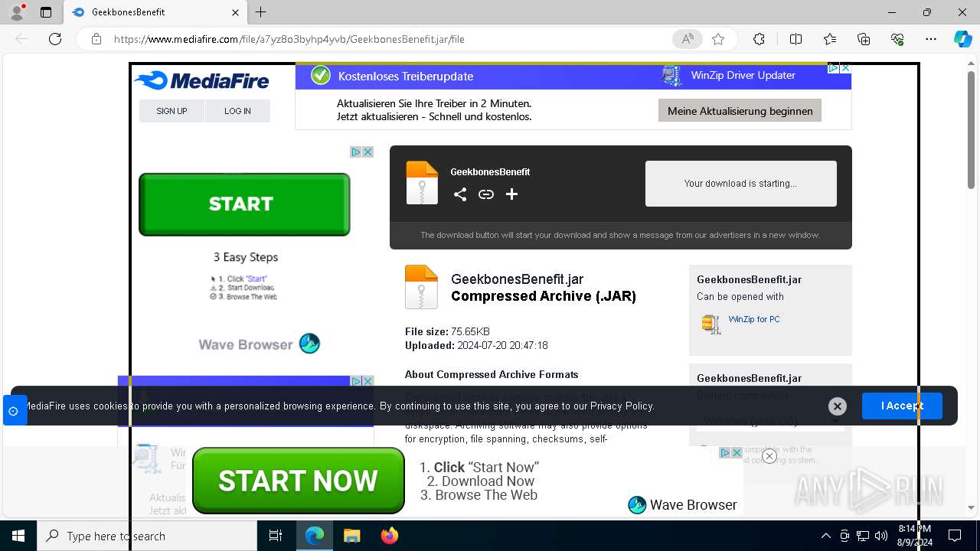Click the 'File size: 75.65KB' text
The image size is (980, 551).
point(447,331)
